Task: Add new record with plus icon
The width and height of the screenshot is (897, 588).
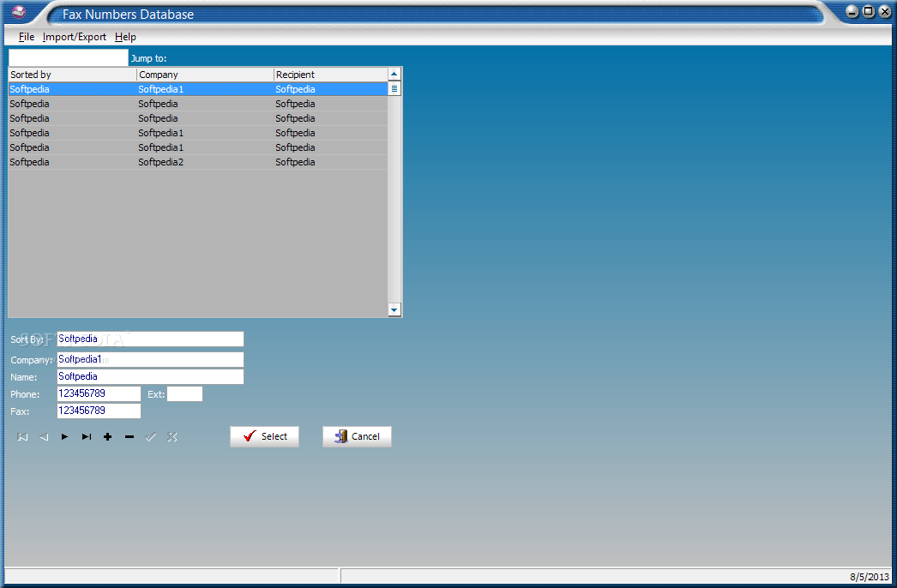Action: tap(107, 437)
